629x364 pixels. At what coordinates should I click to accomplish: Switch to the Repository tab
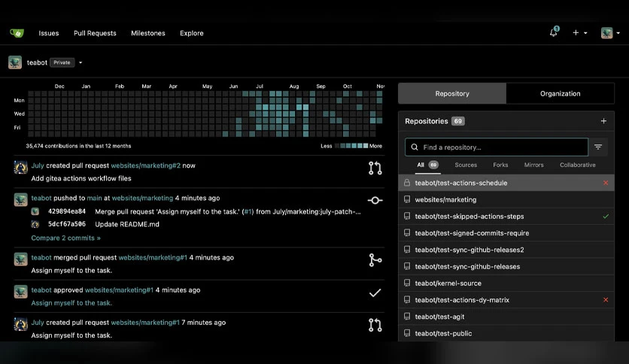coord(452,93)
